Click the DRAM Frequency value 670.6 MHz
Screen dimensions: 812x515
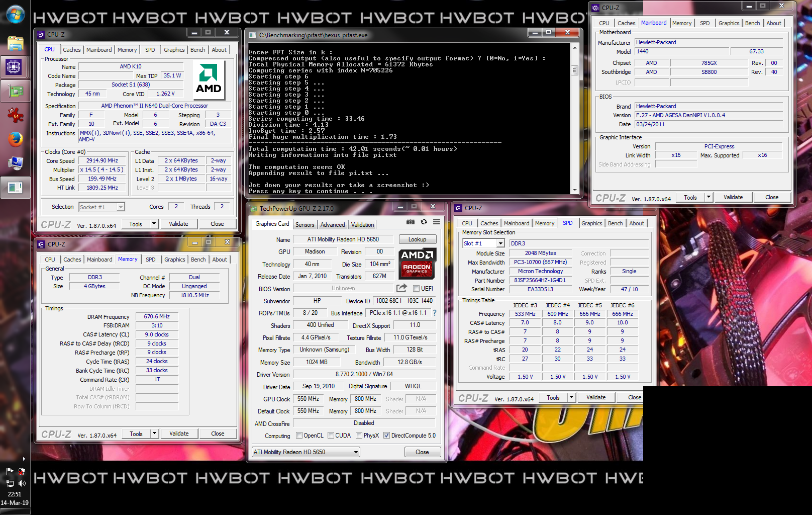(157, 317)
